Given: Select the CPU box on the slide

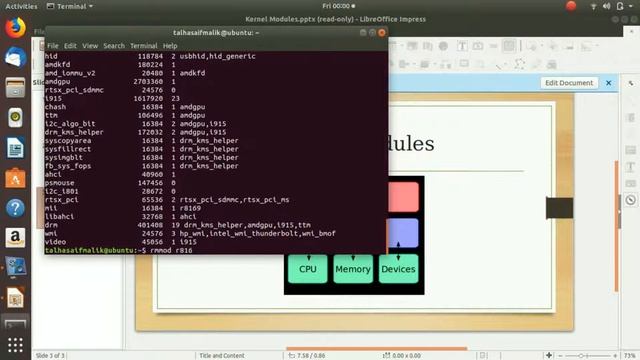Looking at the screenshot, I should [308, 269].
